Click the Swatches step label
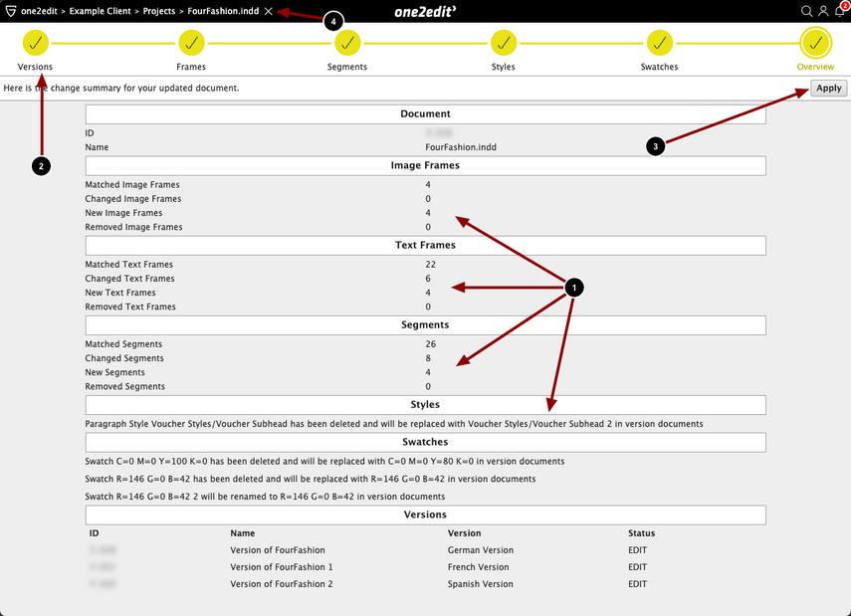The image size is (851, 616). [x=660, y=67]
